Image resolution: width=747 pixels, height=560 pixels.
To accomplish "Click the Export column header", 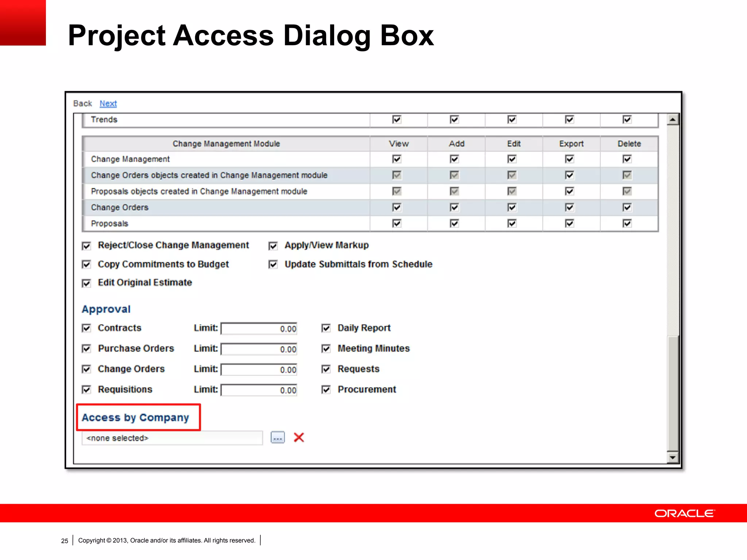I will (571, 144).
